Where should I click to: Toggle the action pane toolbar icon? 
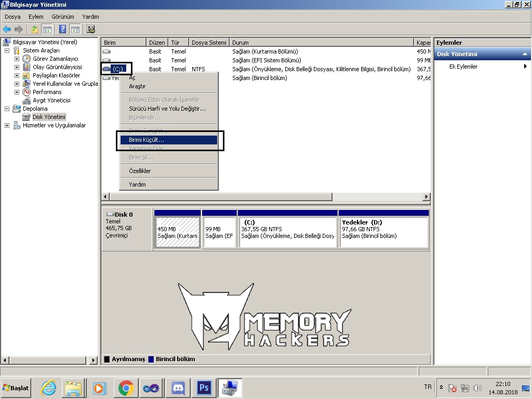(75, 30)
